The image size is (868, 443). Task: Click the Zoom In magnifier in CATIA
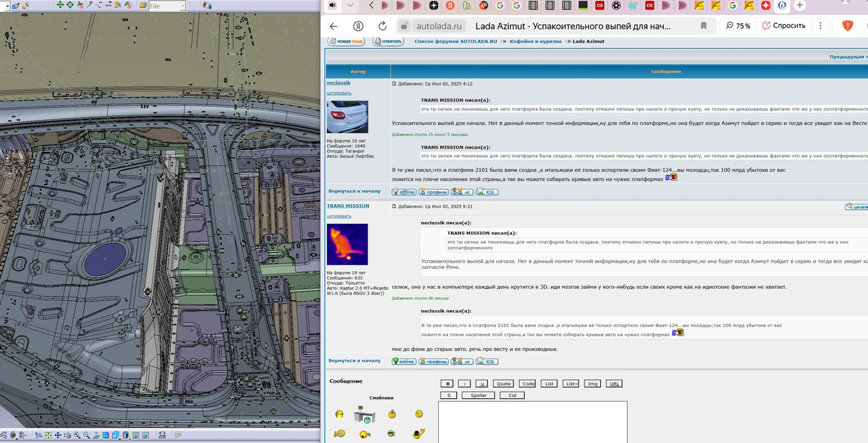pos(77,435)
